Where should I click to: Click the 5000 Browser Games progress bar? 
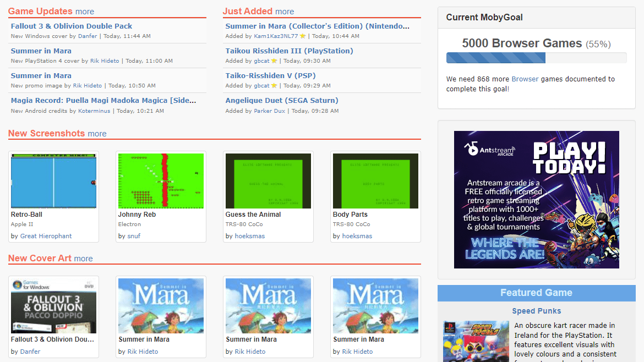(536, 57)
